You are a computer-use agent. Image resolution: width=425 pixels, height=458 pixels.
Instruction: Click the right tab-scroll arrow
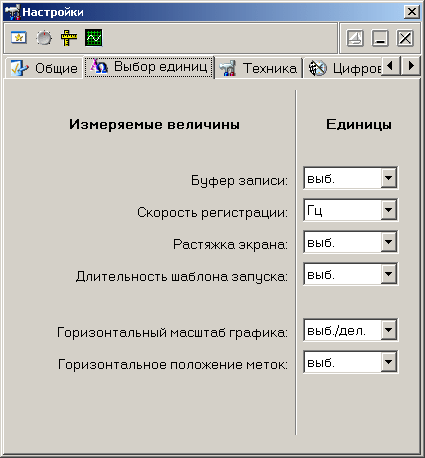(x=411, y=66)
